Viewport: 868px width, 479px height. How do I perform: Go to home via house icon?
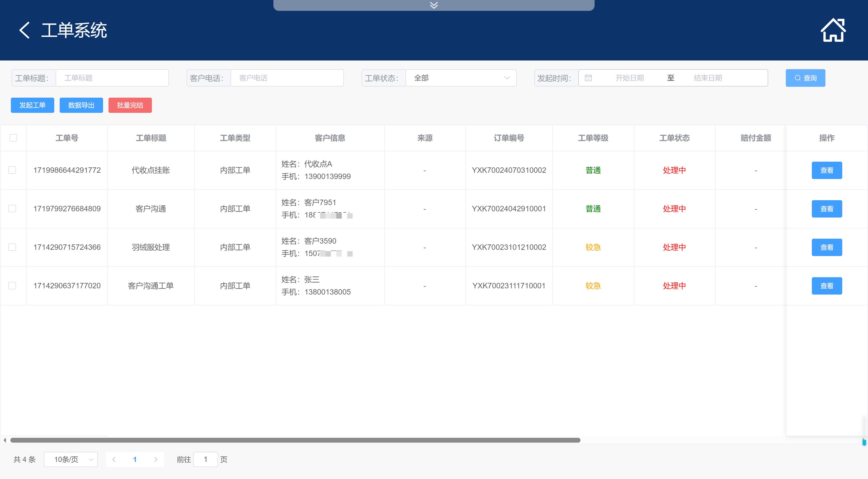[833, 30]
